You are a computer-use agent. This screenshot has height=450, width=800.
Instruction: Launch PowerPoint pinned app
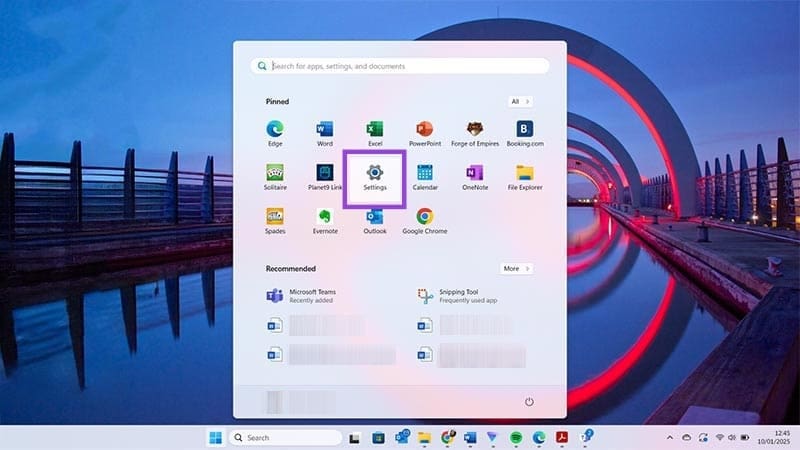point(424,134)
